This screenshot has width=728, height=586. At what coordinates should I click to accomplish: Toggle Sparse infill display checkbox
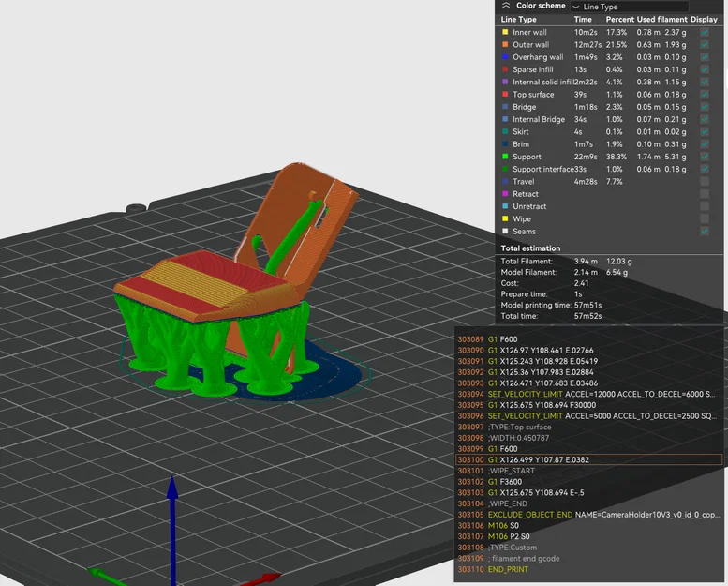[x=705, y=69]
